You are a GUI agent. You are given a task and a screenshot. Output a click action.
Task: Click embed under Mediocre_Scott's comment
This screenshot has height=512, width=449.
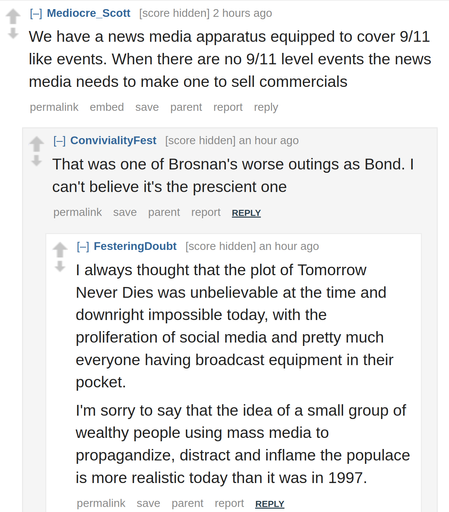[x=107, y=107]
